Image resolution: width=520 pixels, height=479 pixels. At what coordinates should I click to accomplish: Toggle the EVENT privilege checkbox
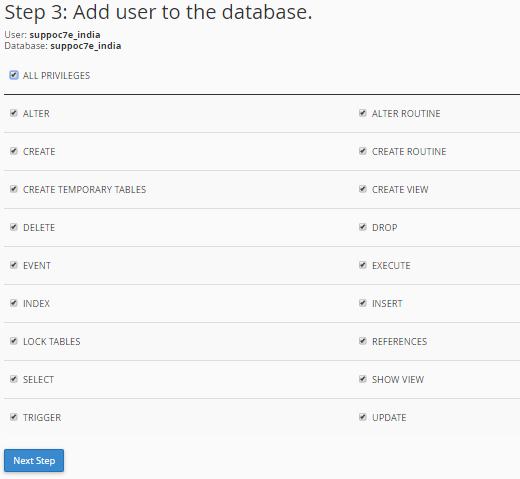14,265
